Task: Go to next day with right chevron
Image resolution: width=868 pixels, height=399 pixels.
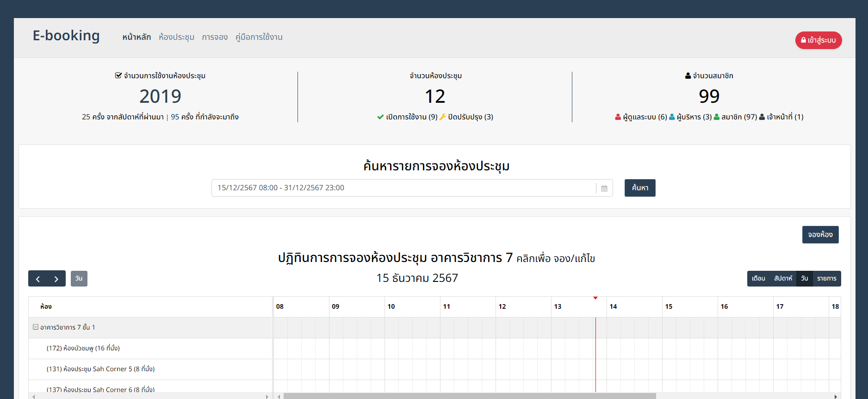Action: 56,279
